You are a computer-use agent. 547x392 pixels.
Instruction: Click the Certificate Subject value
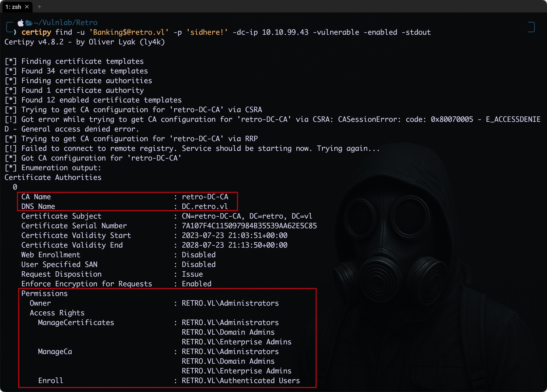pos(247,216)
